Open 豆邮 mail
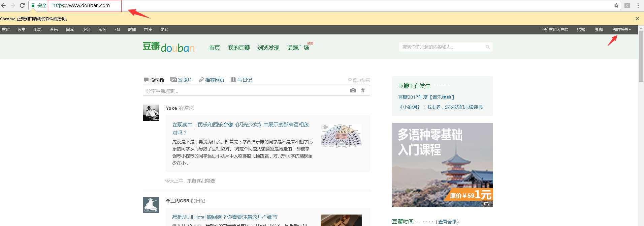644x226 pixels. pyautogui.click(x=599, y=30)
